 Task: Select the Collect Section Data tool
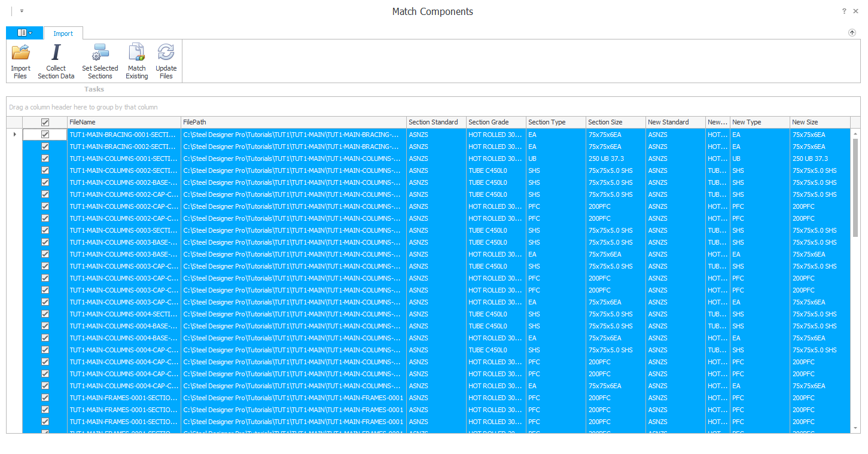click(x=56, y=60)
